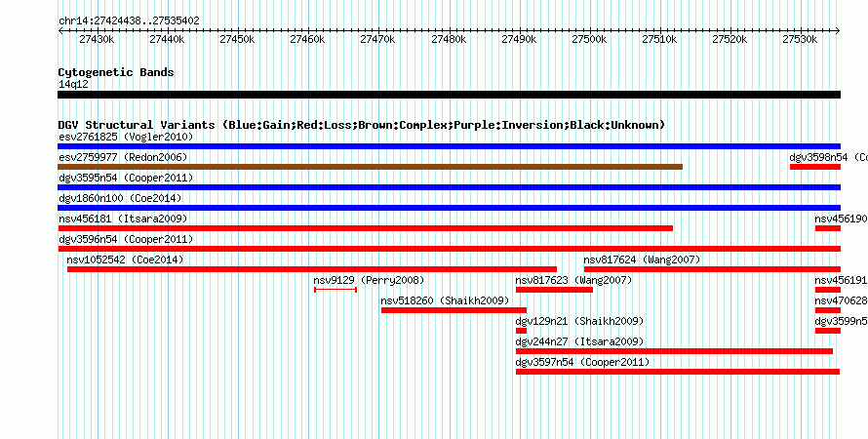Click the nsv9129 (Perry2008) thin variant marker
Screen dimensions: 868x439
point(335,290)
